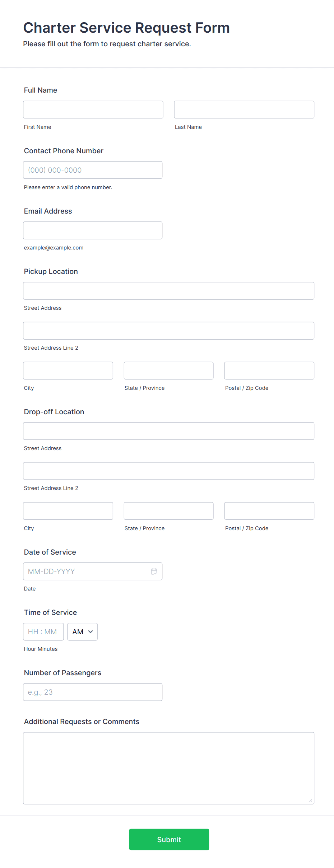Click the Number of Passengers field

click(93, 692)
